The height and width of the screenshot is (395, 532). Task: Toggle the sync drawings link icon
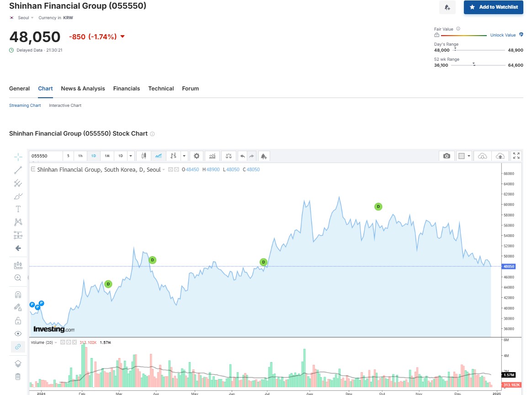click(18, 347)
